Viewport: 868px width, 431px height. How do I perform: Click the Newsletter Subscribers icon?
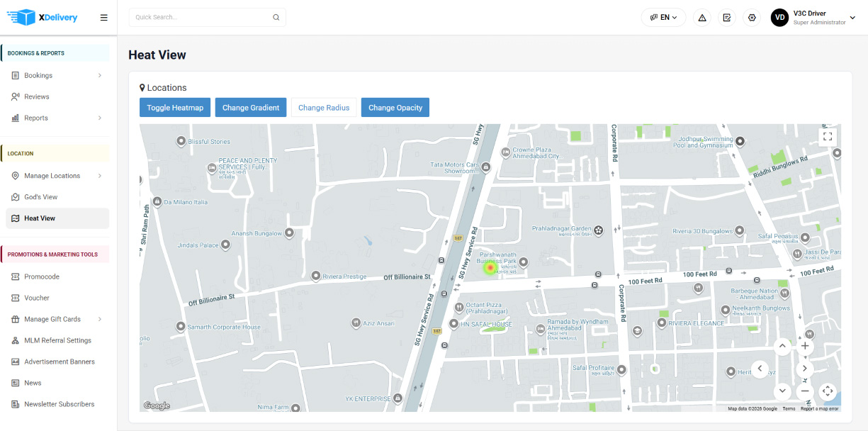[16, 404]
